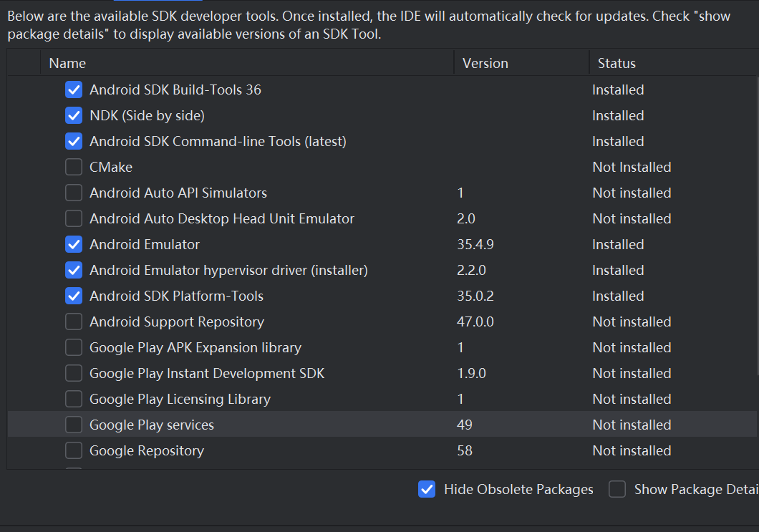The height and width of the screenshot is (532, 759).
Task: Check Android Support Repository checkbox
Action: pos(74,321)
